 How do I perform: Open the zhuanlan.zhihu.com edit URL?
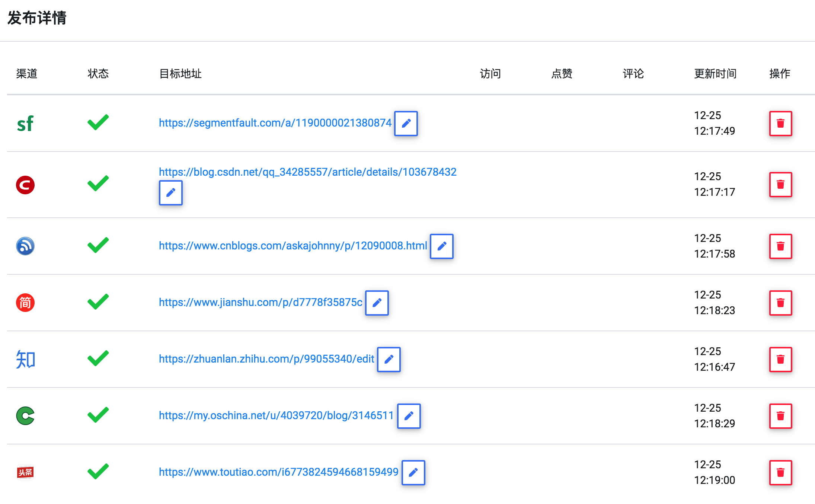coord(266,358)
